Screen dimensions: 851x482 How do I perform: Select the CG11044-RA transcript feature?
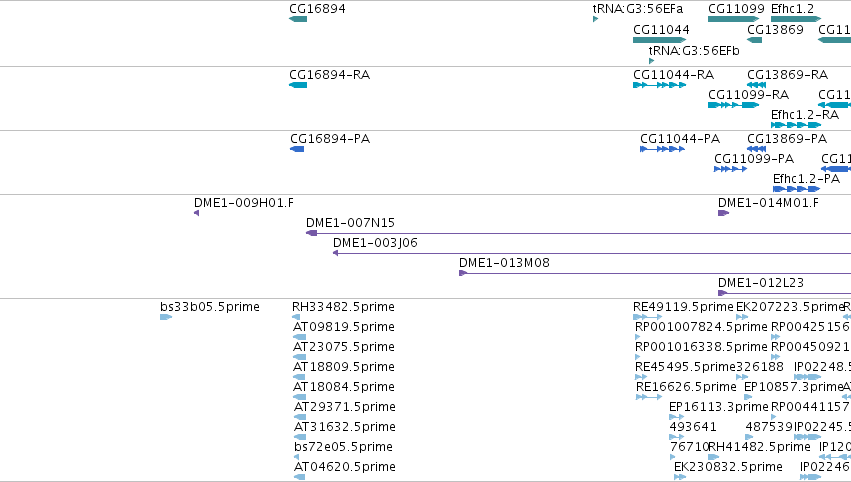point(659,85)
